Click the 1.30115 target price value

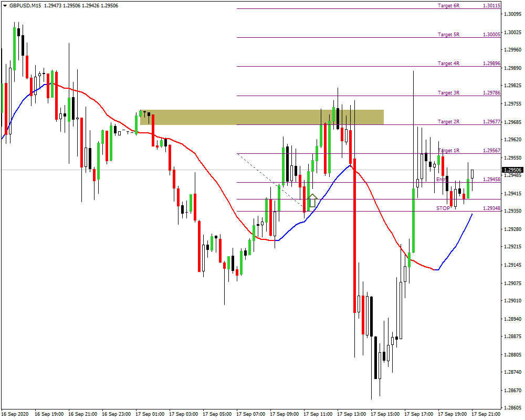(491, 6)
